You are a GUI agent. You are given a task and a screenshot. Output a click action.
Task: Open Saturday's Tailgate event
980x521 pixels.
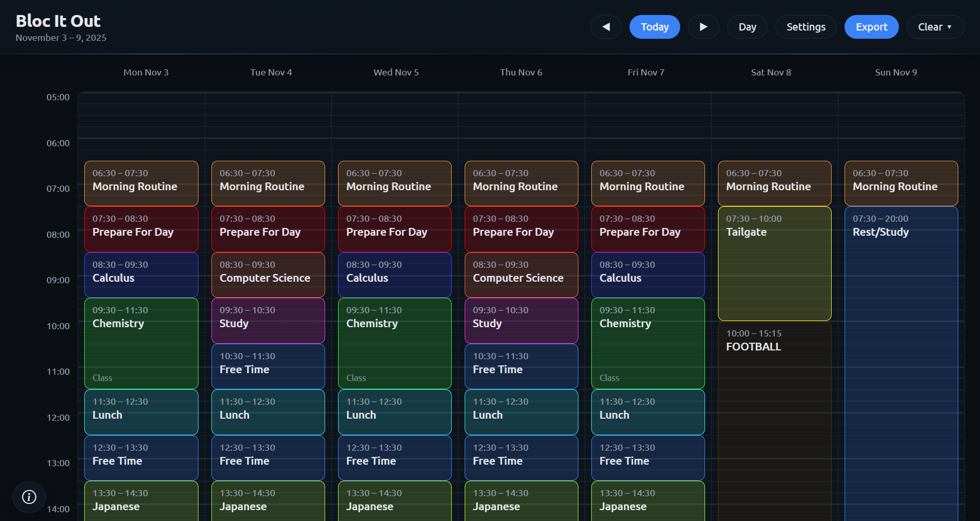774,264
